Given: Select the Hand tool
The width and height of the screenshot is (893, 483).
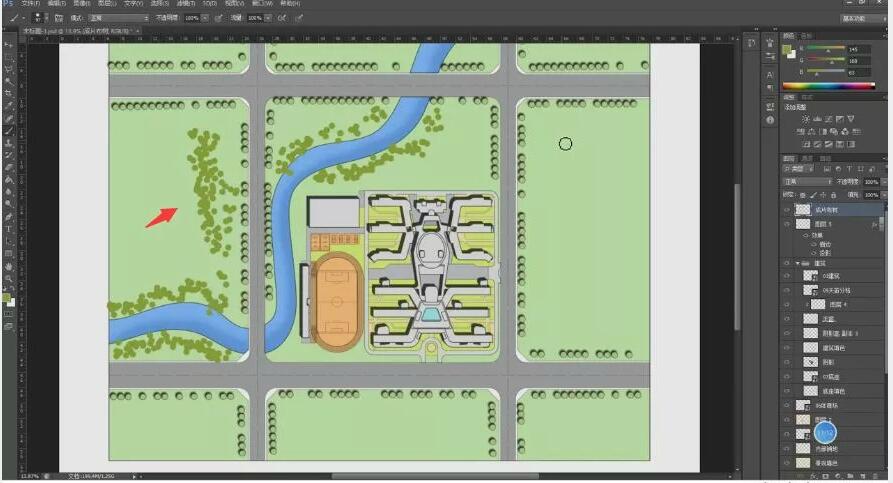Looking at the screenshot, I should (x=9, y=266).
